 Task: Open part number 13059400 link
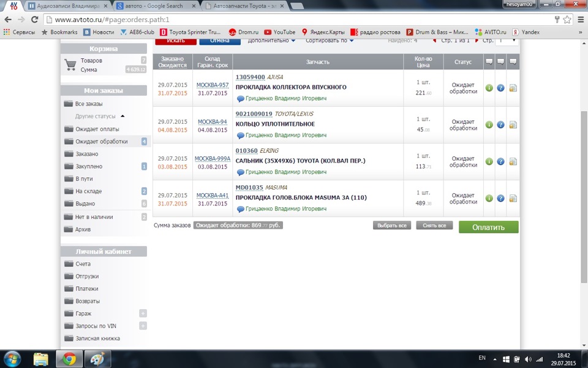(x=250, y=77)
